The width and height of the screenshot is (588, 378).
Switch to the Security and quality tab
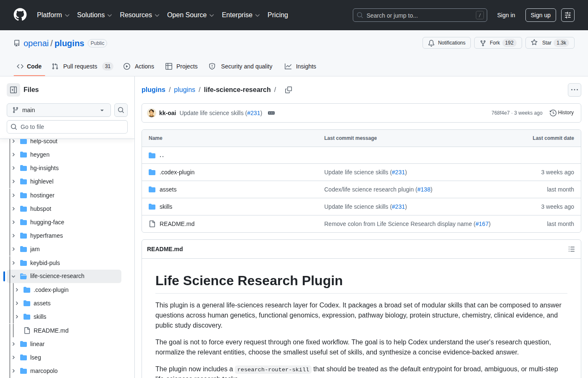coord(241,66)
